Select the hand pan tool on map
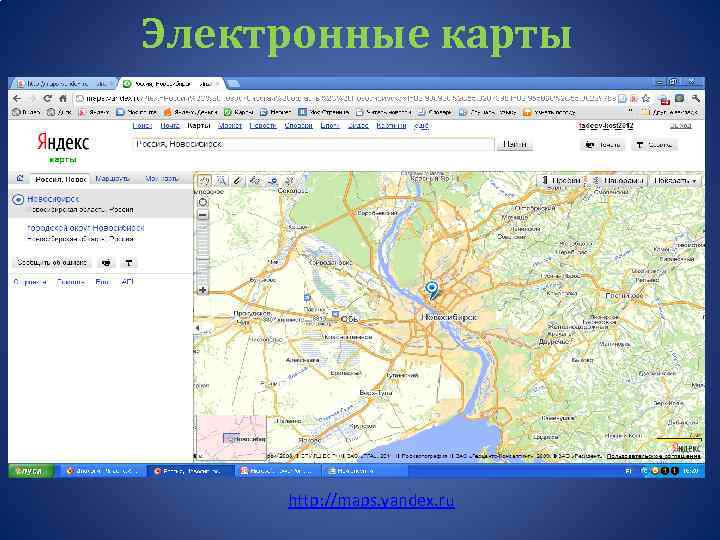Image resolution: width=720 pixels, height=540 pixels. tap(204, 180)
